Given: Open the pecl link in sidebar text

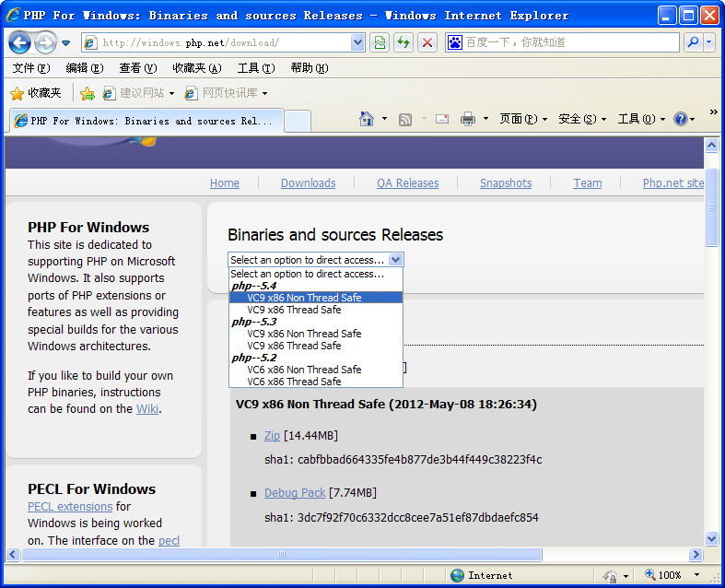Looking at the screenshot, I should pos(169,540).
